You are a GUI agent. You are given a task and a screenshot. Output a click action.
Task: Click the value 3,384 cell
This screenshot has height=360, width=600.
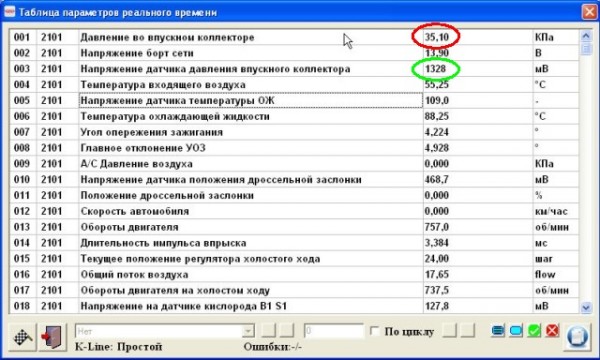pos(478,243)
